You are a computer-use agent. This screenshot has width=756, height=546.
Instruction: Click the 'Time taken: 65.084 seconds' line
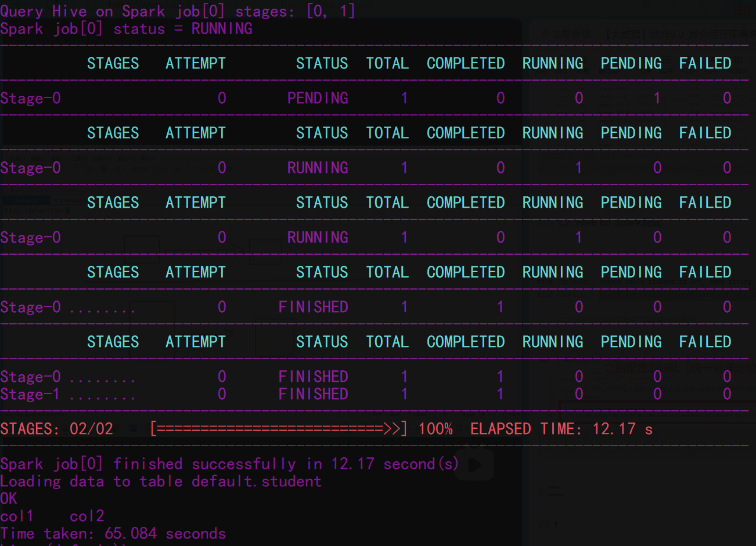click(113, 533)
